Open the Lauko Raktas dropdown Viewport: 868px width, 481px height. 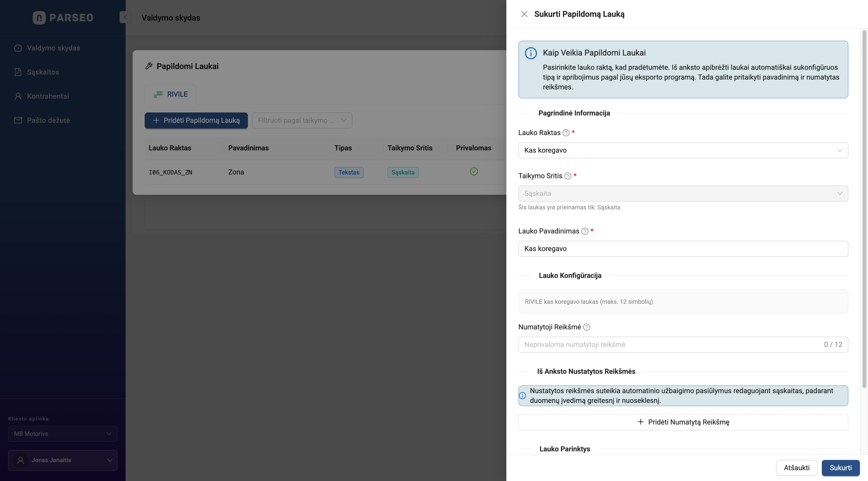683,150
